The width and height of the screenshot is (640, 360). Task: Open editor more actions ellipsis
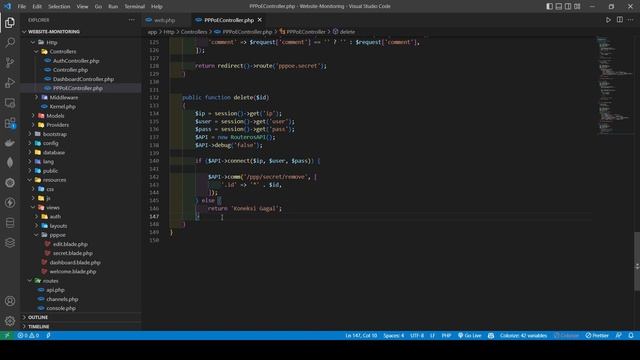[631, 20]
